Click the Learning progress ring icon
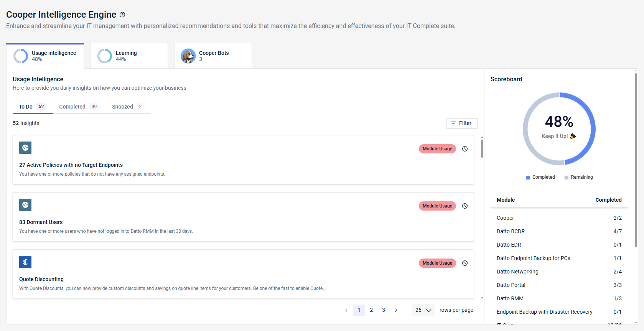Viewport: 644px width, 331px height. (x=105, y=56)
